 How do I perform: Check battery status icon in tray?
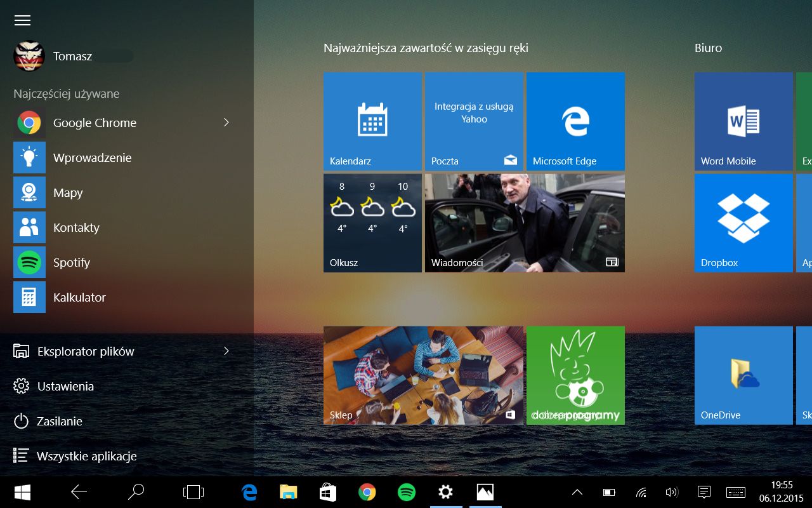[609, 492]
